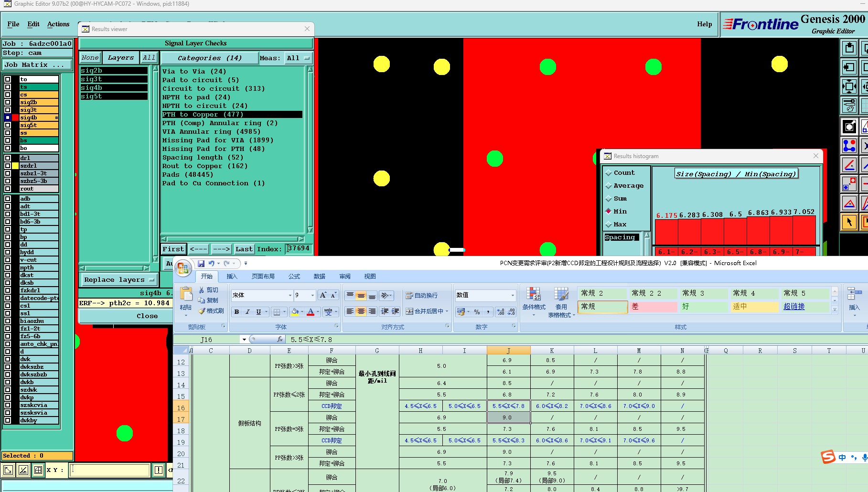Click the center horizontal alignment icon
Image resolution: width=868 pixels, height=492 pixels.
point(361,311)
